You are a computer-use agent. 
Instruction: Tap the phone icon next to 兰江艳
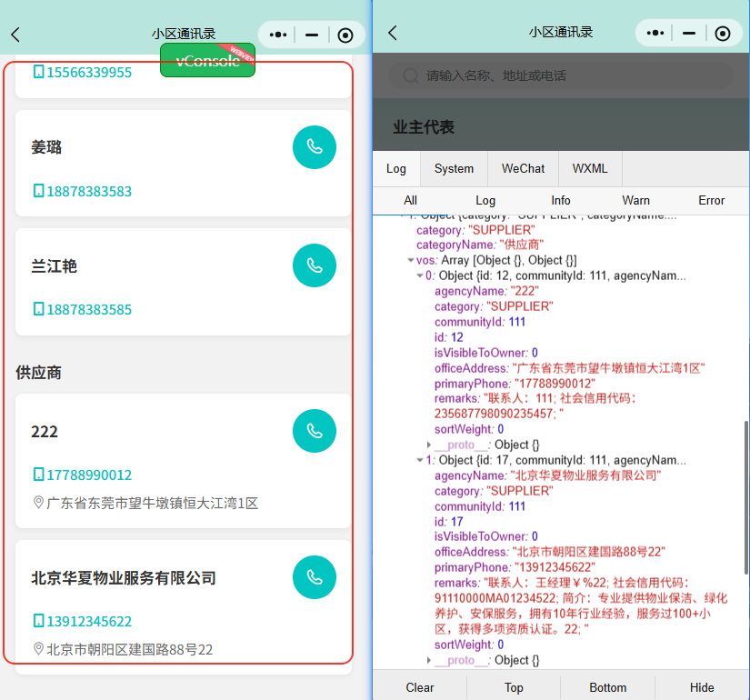click(314, 265)
